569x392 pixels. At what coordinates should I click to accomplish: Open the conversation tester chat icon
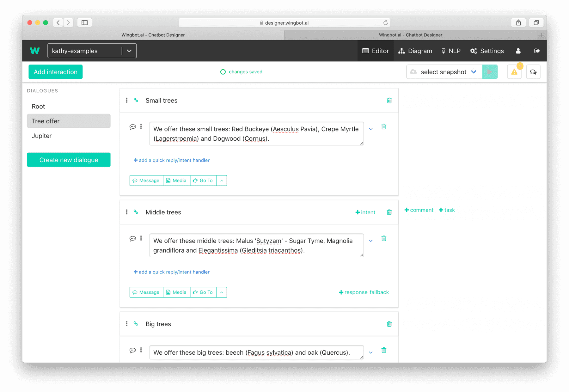coord(533,72)
